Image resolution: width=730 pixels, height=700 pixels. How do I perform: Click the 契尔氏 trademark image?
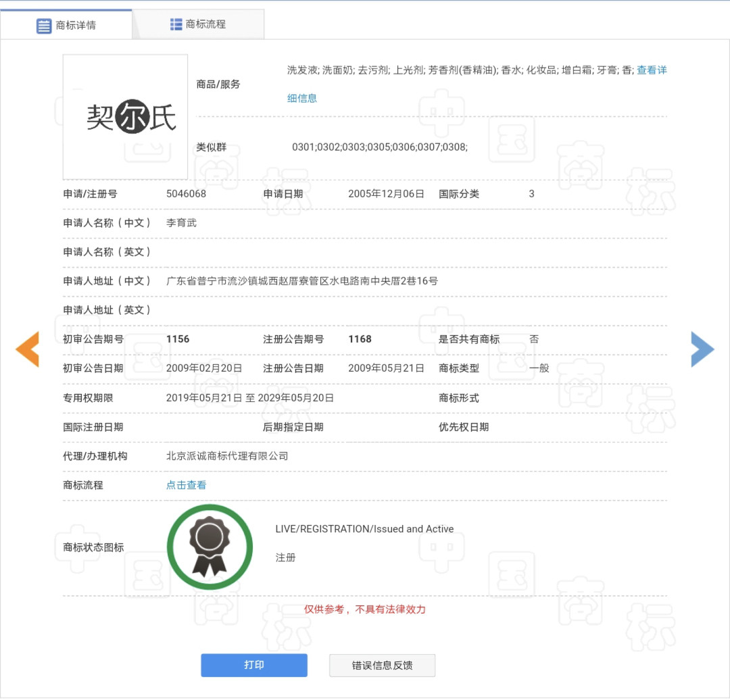tap(124, 116)
